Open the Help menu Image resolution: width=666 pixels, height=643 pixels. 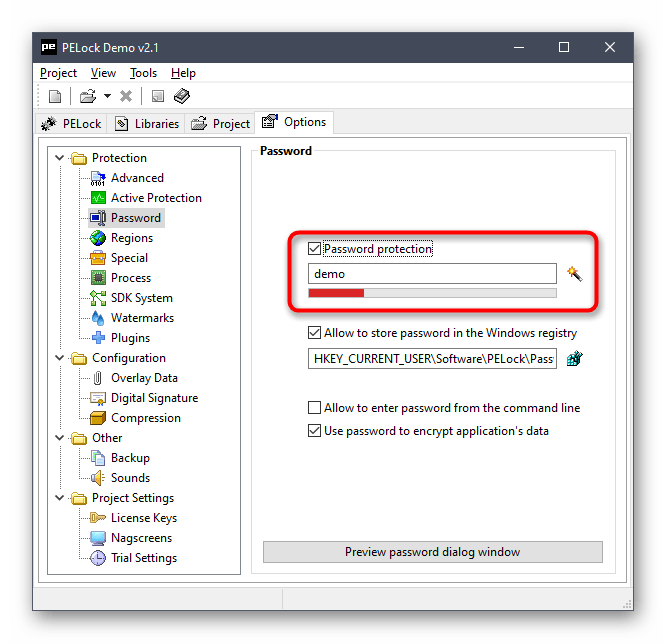tap(183, 73)
